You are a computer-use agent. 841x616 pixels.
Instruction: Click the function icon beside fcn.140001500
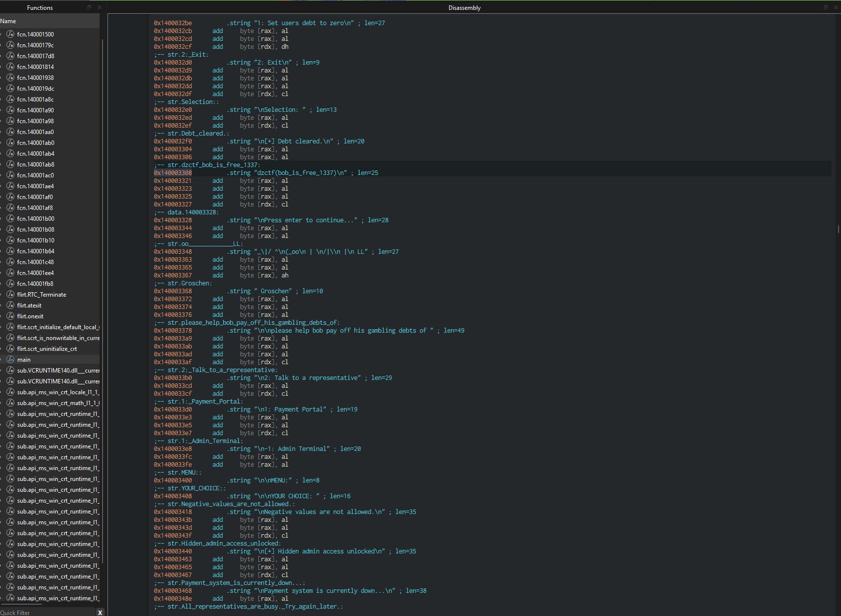[10, 34]
